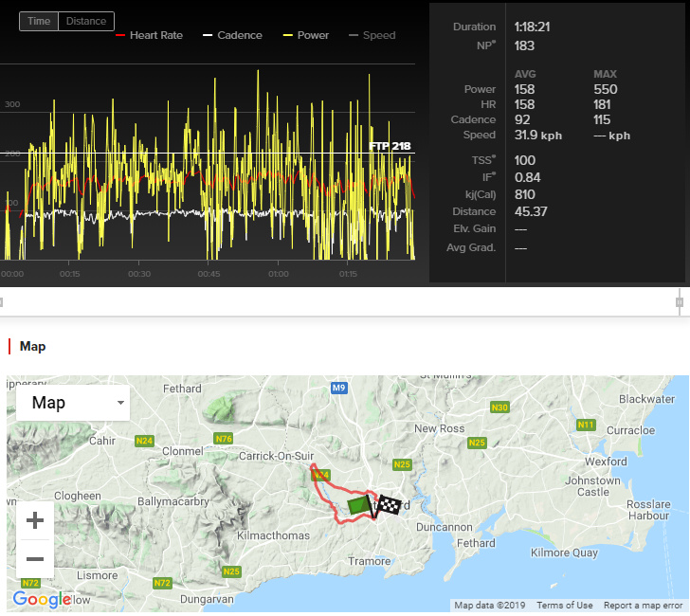This screenshot has width=690, height=616.
Task: Click the Wexford map label
Action: tap(606, 462)
